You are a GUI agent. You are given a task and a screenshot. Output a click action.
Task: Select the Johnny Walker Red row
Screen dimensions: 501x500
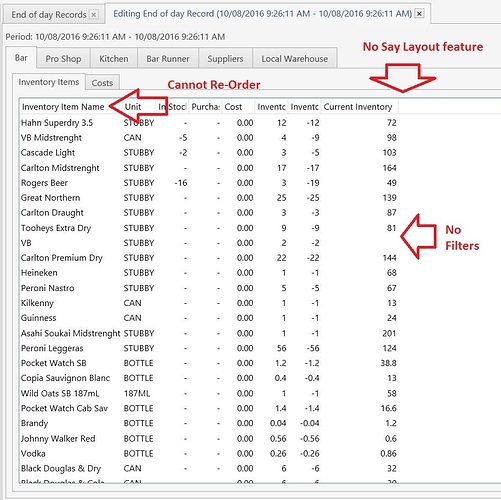pyautogui.click(x=209, y=438)
